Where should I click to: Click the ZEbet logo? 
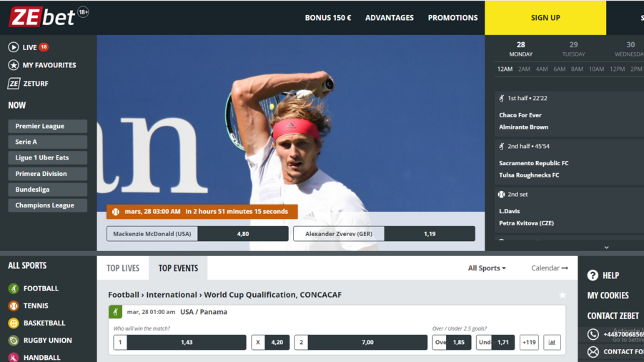coord(42,16)
